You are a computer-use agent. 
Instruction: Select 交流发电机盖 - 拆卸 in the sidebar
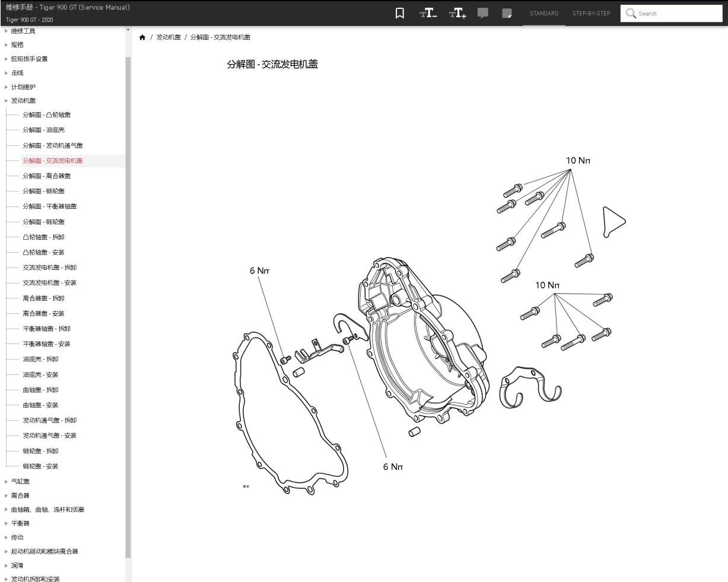tap(50, 268)
